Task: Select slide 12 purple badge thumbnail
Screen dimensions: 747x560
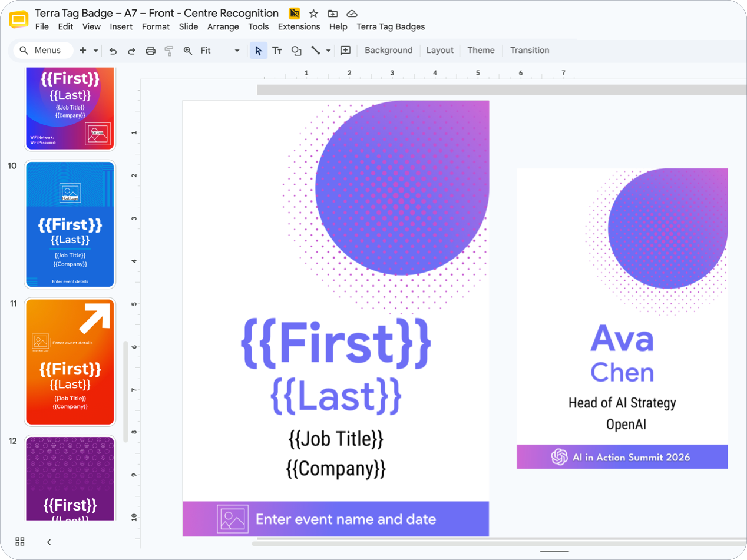Action: pyautogui.click(x=70, y=478)
